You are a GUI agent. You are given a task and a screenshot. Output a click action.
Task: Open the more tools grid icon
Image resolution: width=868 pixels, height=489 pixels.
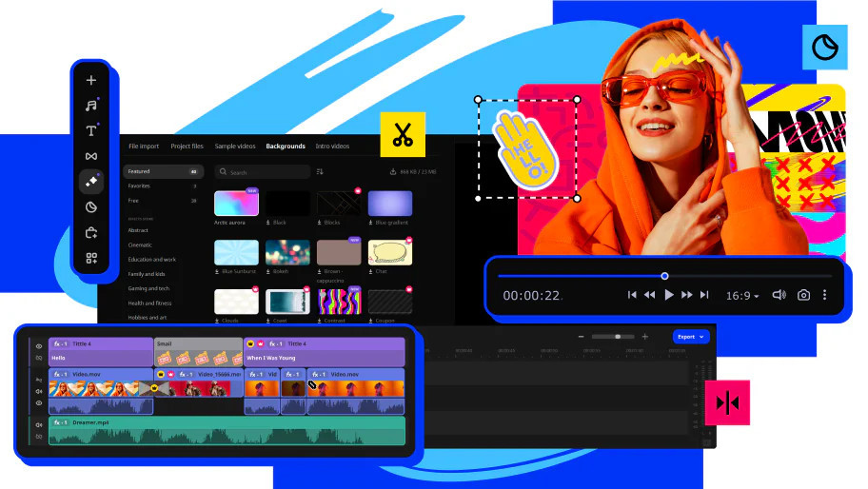pos(91,258)
